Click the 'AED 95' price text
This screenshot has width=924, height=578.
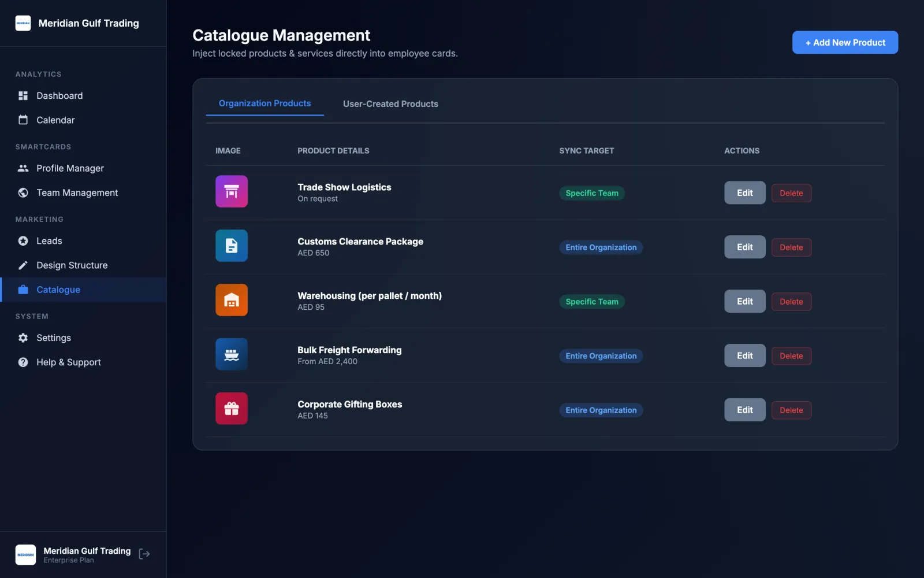[x=311, y=307]
